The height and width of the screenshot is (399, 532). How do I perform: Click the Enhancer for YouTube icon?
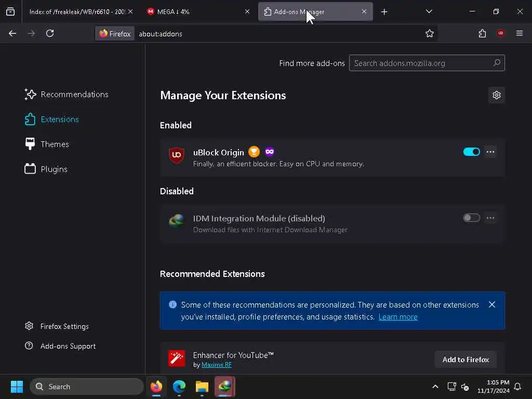177,358
